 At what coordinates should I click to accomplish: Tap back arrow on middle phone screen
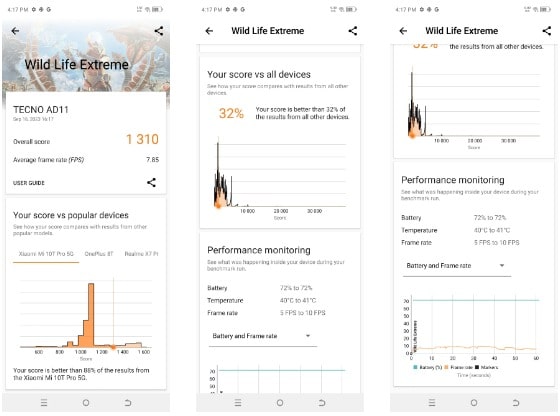pyautogui.click(x=209, y=31)
